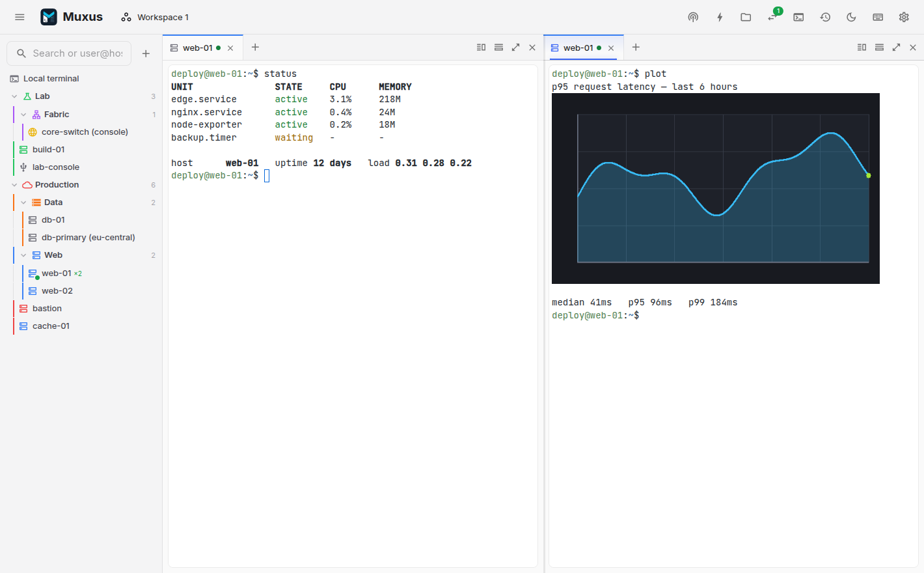This screenshot has height=573, width=924.
Task: Open db-01 host
Action: point(53,220)
